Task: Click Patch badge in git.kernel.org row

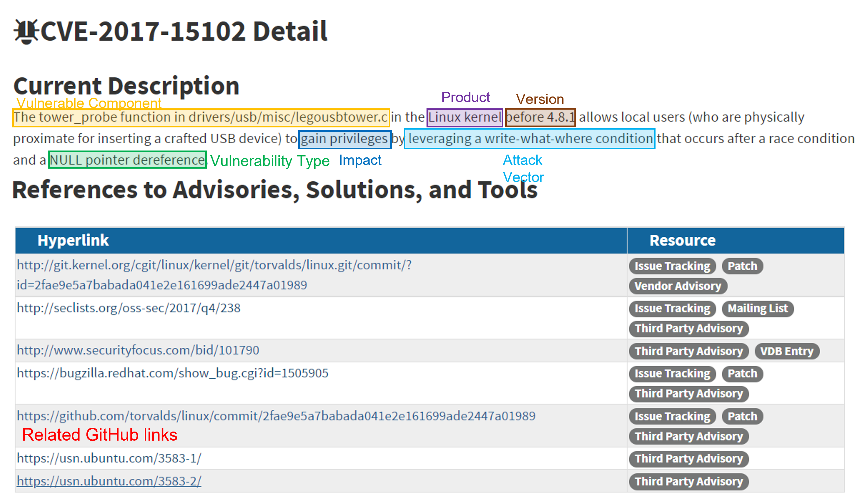Action: [x=742, y=266]
